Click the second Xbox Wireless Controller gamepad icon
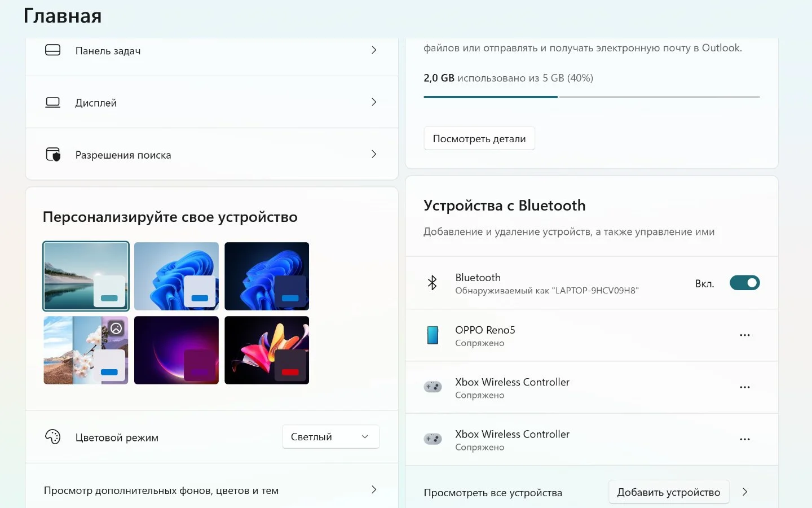This screenshot has height=508, width=812. 433,439
